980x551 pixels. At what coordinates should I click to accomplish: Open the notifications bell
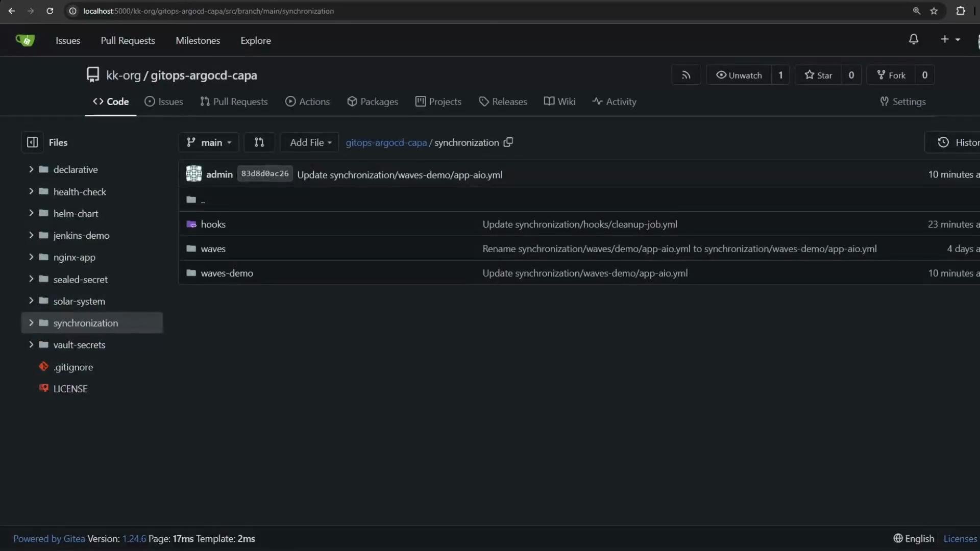914,39
